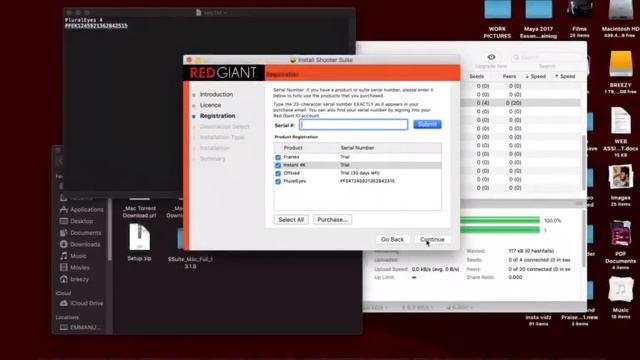640x360 pixels.
Task: Sort torrents by Peers column
Action: point(509,76)
